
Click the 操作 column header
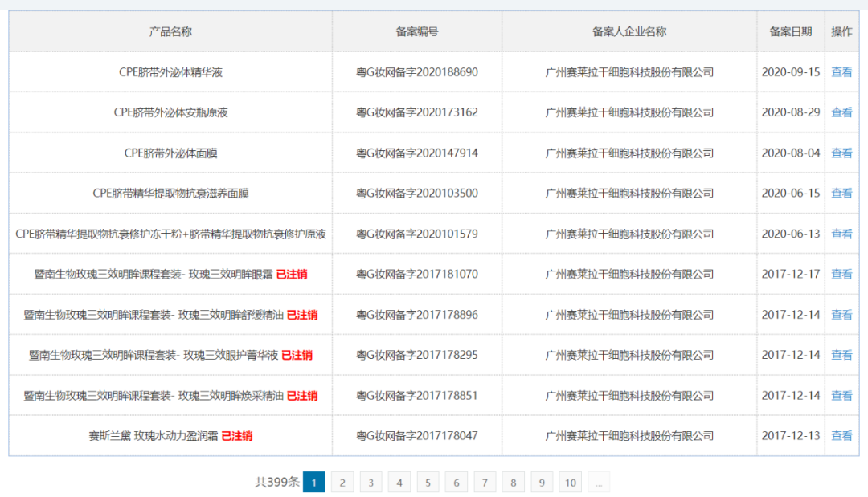pos(841,31)
